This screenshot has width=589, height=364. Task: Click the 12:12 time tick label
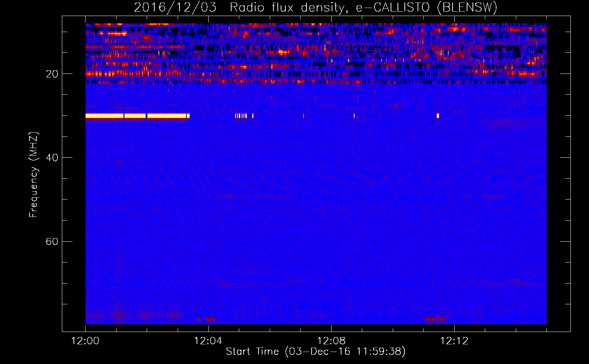click(454, 341)
